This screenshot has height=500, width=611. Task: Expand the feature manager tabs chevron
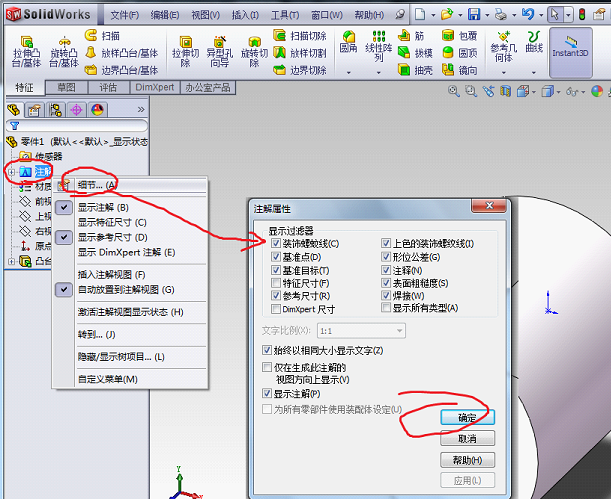pyautogui.click(x=141, y=110)
